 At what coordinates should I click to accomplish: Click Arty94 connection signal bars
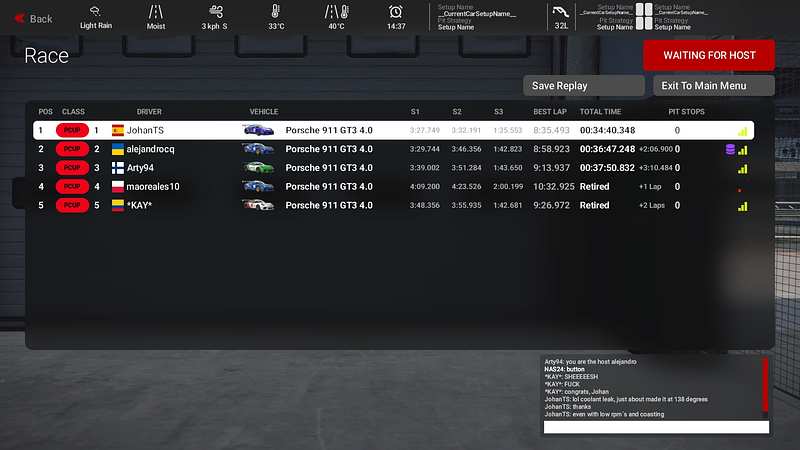pyautogui.click(x=742, y=169)
